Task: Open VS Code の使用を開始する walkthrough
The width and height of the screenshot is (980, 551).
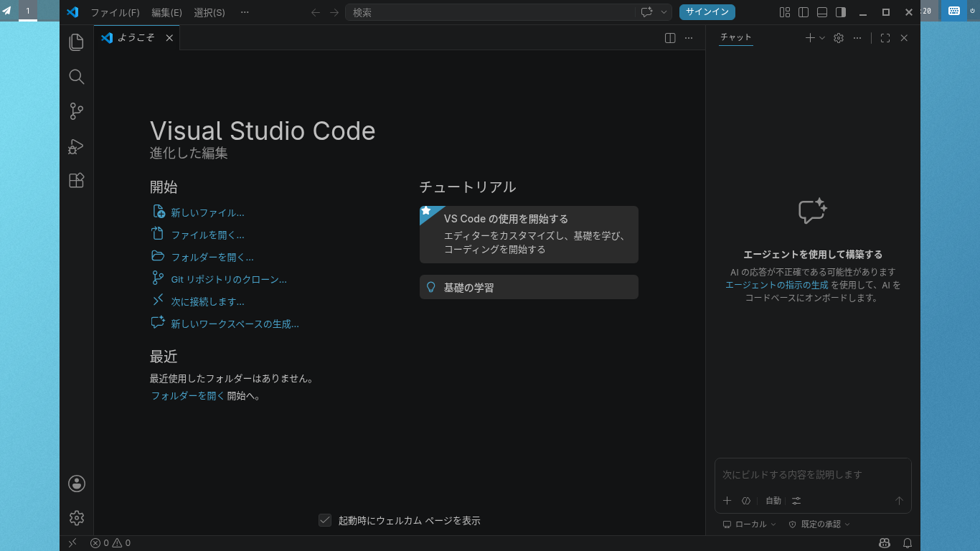Action: point(529,235)
